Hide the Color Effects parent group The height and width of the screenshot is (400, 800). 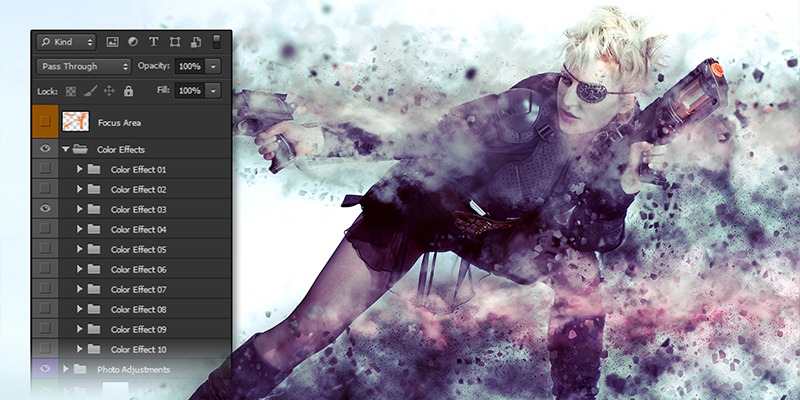(x=44, y=149)
